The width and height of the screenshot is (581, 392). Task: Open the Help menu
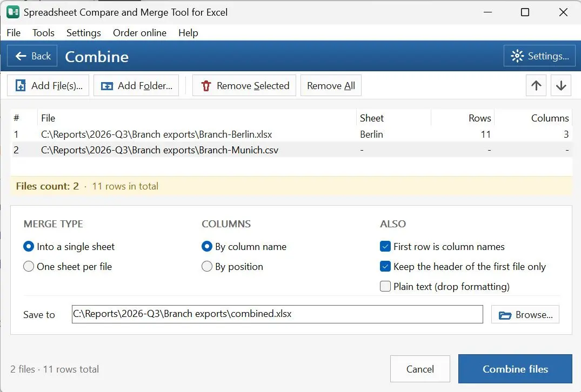(x=188, y=33)
